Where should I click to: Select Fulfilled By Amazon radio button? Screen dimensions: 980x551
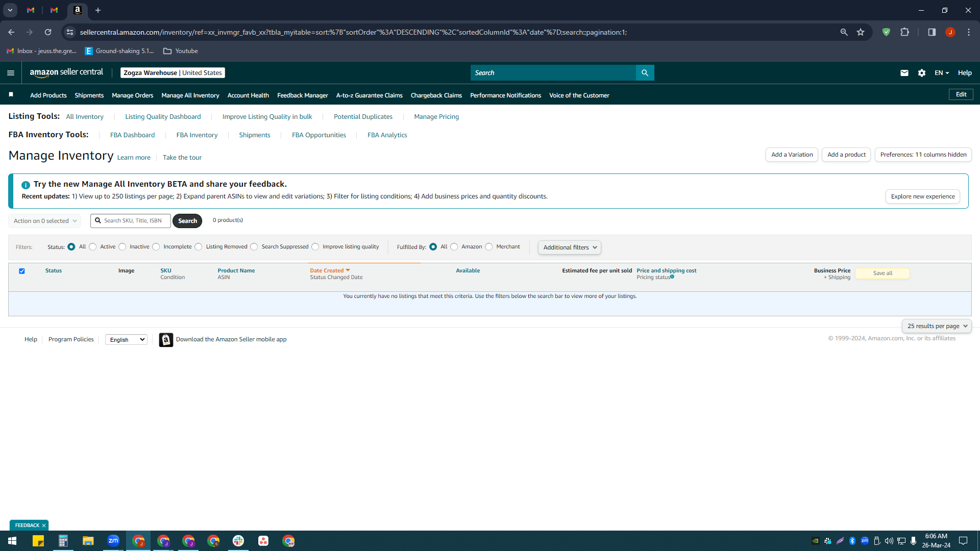click(x=454, y=247)
